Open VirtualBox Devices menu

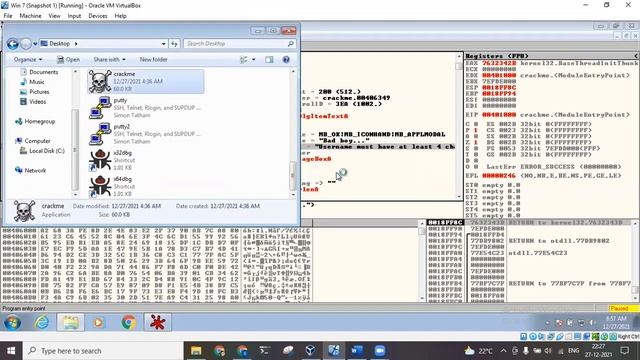(98, 16)
